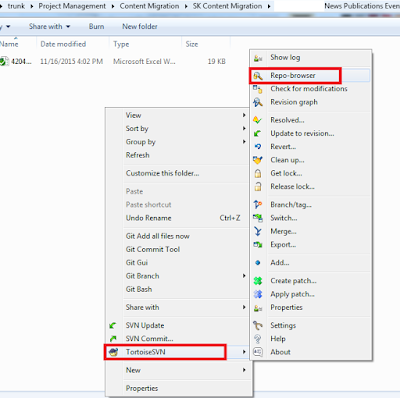Image resolution: width=400 pixels, height=398 pixels.
Task: Click the SVN Update green arrow icon
Action: [x=113, y=326]
